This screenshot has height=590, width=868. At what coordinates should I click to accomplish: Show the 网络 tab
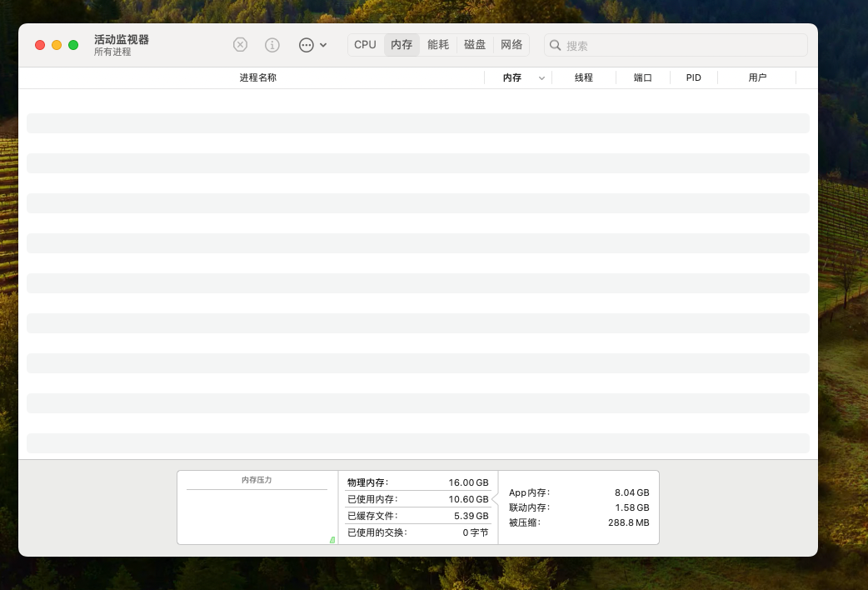click(511, 45)
